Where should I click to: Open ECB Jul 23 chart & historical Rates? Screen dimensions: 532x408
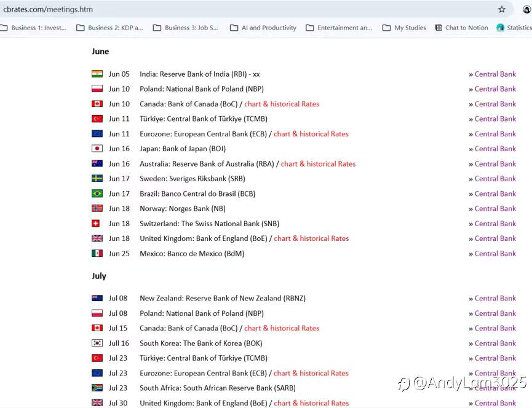tap(311, 373)
